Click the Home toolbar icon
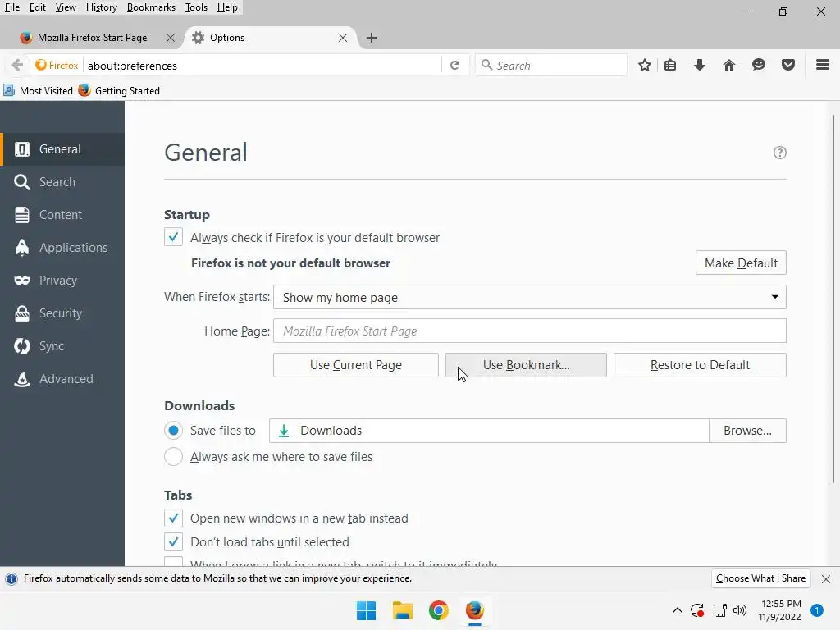Viewport: 840px width, 630px height. pos(729,66)
